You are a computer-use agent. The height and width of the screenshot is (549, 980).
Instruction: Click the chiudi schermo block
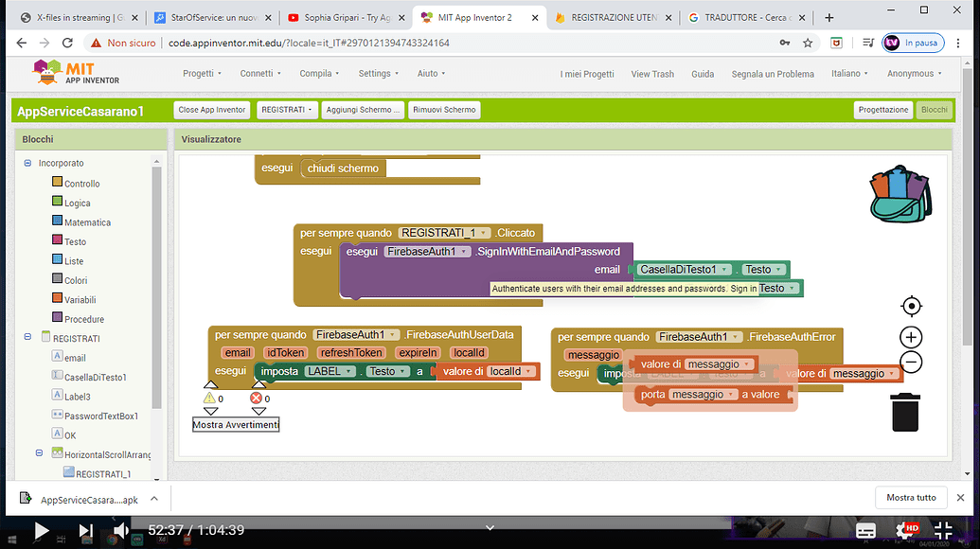click(343, 168)
